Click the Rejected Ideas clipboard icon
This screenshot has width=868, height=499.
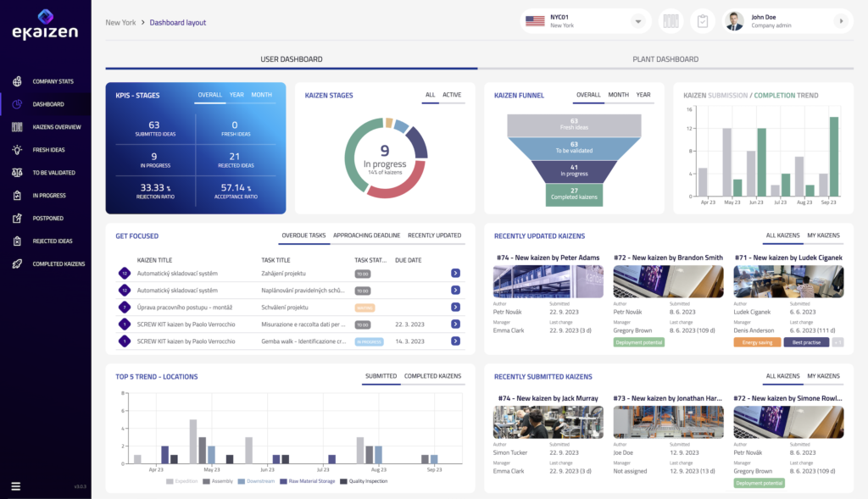click(x=17, y=241)
